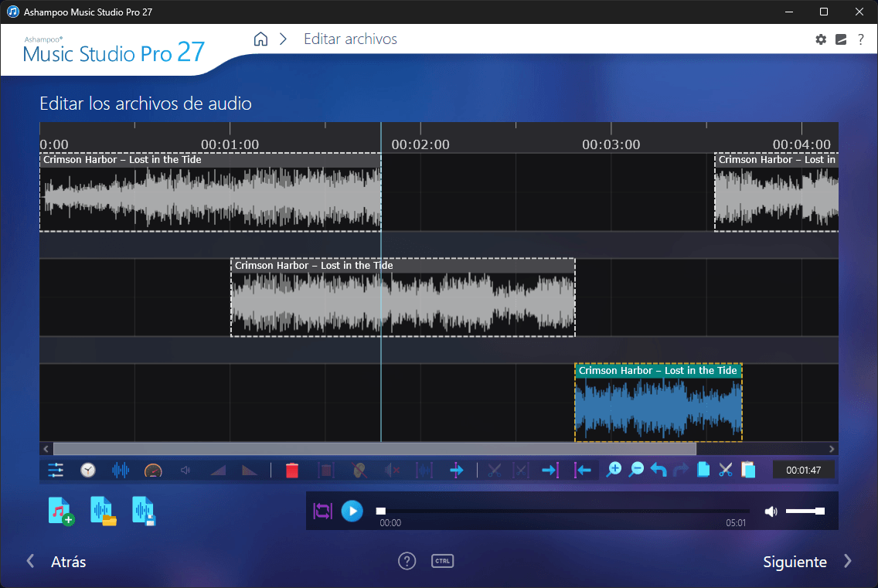Click the breadcrumb chevron next to home
Screen dimensions: 878x588
coord(284,39)
